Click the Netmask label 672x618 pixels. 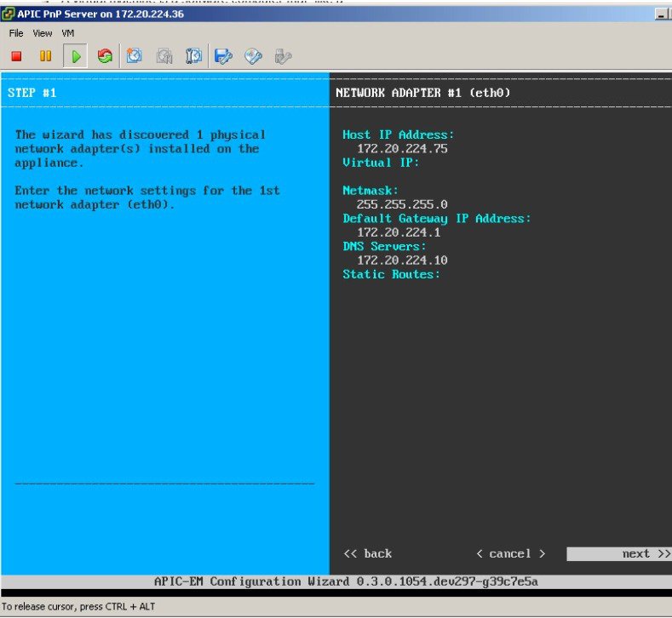[370, 191]
